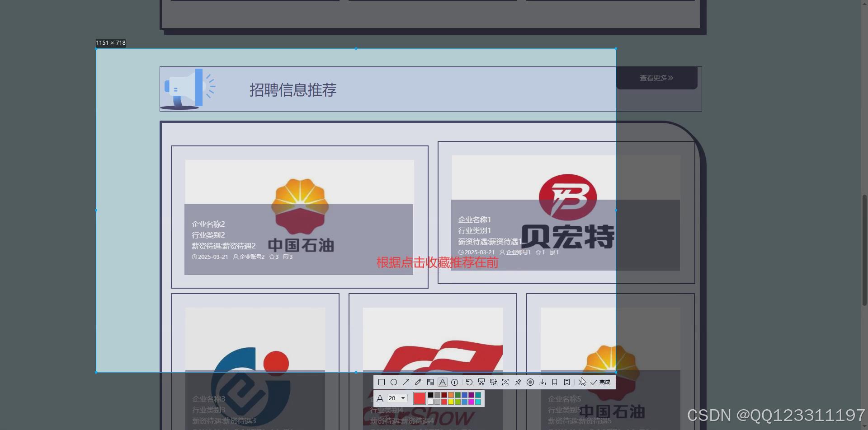Pick the white color swatch
Image resolution: width=868 pixels, height=430 pixels.
click(x=430, y=402)
